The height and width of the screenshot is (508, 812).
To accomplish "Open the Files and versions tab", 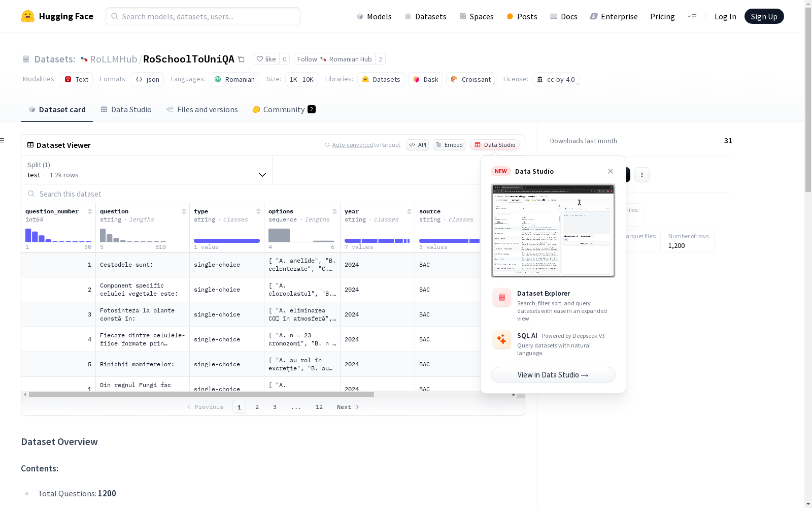I will [x=202, y=110].
